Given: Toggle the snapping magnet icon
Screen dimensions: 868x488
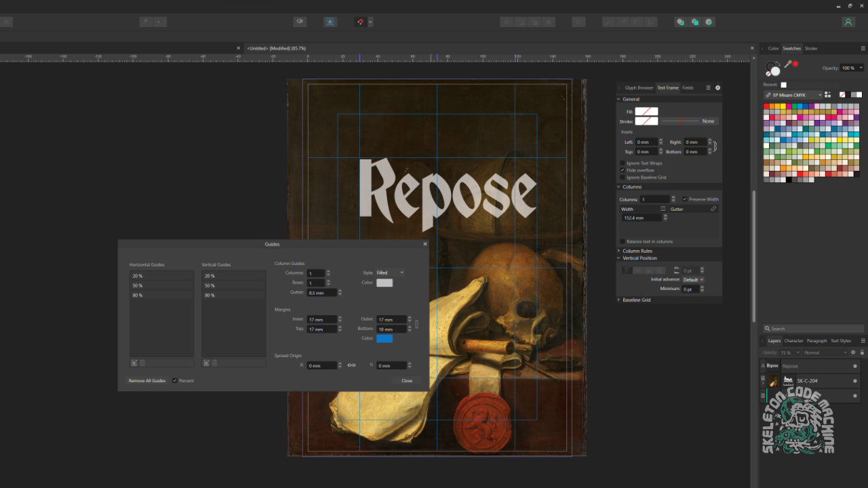Looking at the screenshot, I should click(361, 21).
